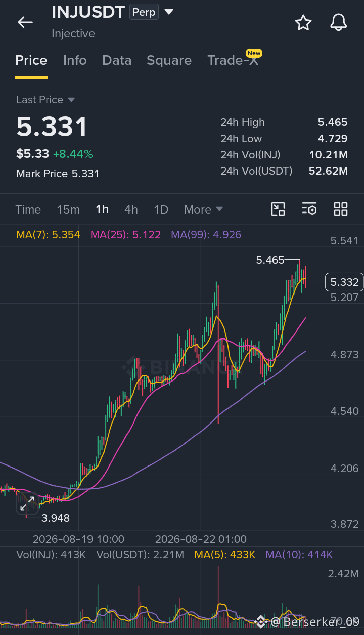Tap the Perp contract badge

pos(144,12)
